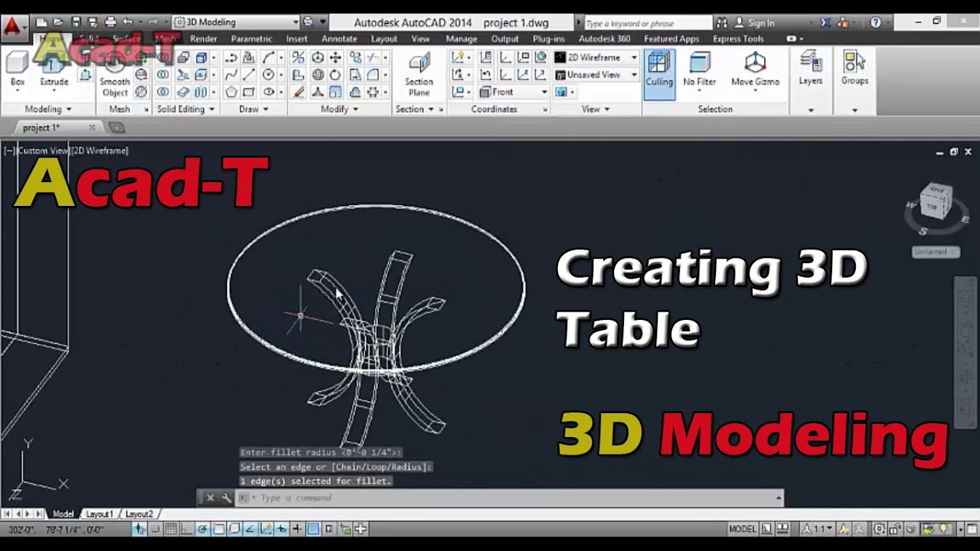Click the Save icon in quick access toolbar
This screenshot has width=980, height=551.
(76, 22)
